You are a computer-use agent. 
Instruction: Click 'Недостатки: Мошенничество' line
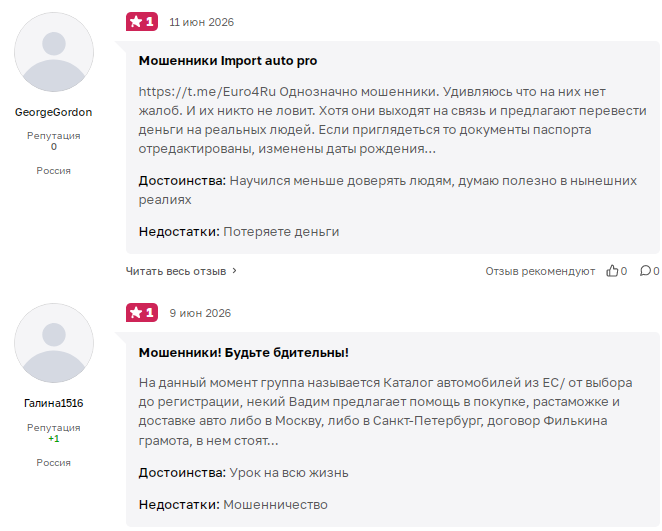(233, 505)
